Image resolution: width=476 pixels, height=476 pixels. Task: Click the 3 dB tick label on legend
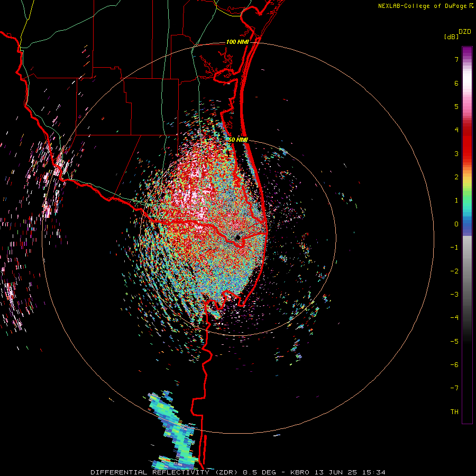(456, 153)
